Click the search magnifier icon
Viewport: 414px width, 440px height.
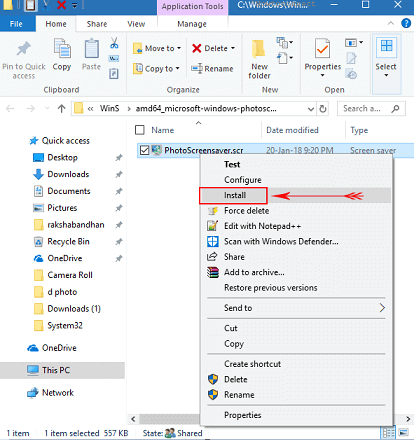pyautogui.click(x=395, y=109)
